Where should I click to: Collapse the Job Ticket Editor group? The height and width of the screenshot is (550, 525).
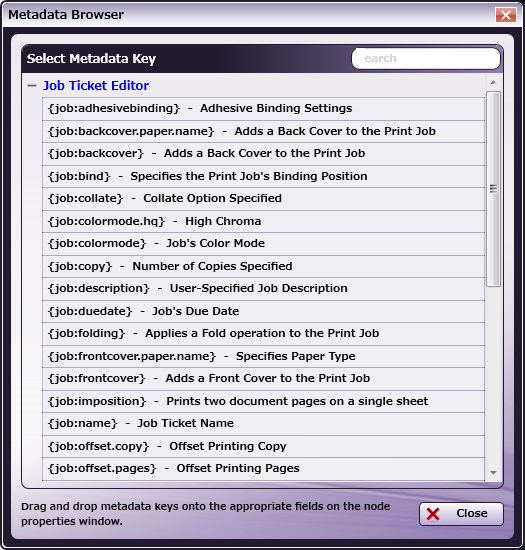(32, 86)
